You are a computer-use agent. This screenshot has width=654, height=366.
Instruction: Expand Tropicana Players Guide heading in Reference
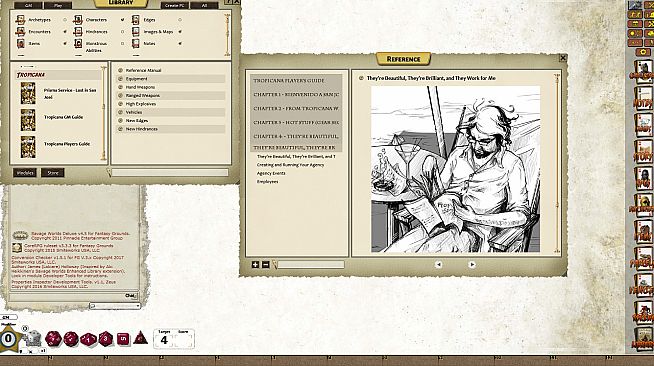[296, 80]
